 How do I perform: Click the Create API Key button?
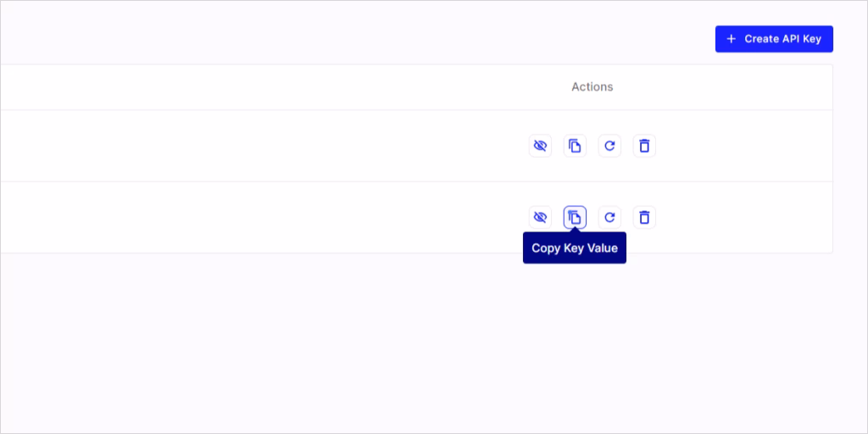774,39
